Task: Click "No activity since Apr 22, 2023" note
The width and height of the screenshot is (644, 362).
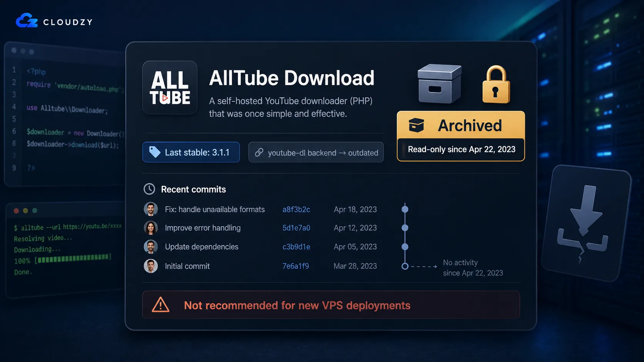Action: (473, 268)
